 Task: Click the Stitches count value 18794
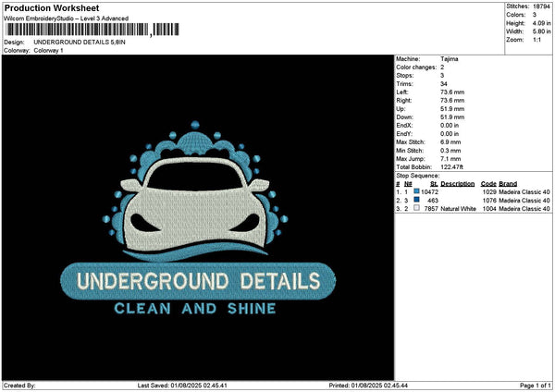point(541,7)
